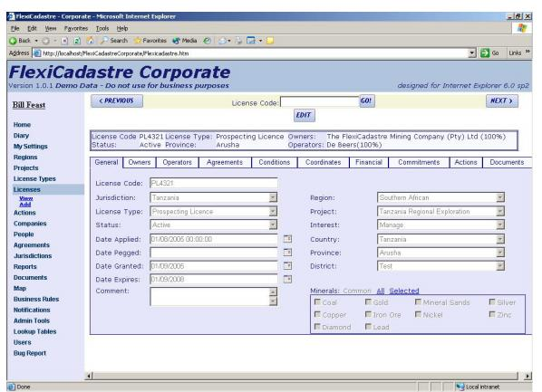Screen dimensions: 542x392
Task: Expand the Project dropdown
Action: (x=500, y=211)
